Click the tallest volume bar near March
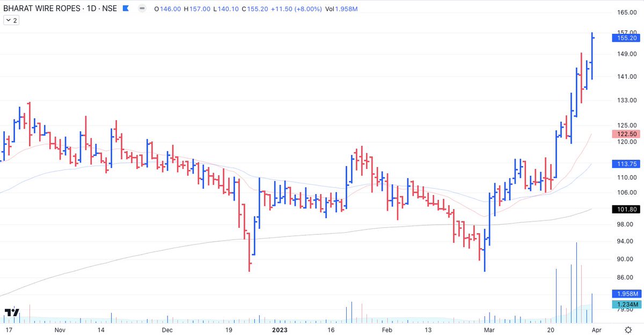The image size is (644, 335). (x=577, y=279)
